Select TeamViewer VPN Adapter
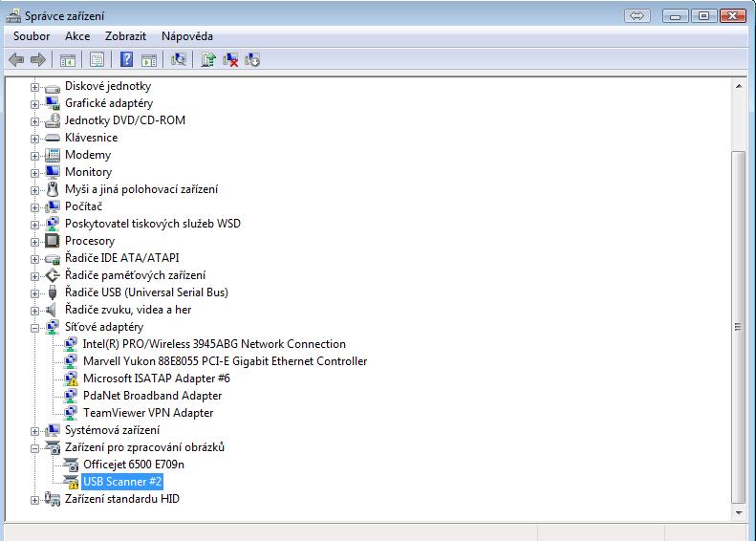Image resolution: width=756 pixels, height=541 pixels. coord(148,413)
